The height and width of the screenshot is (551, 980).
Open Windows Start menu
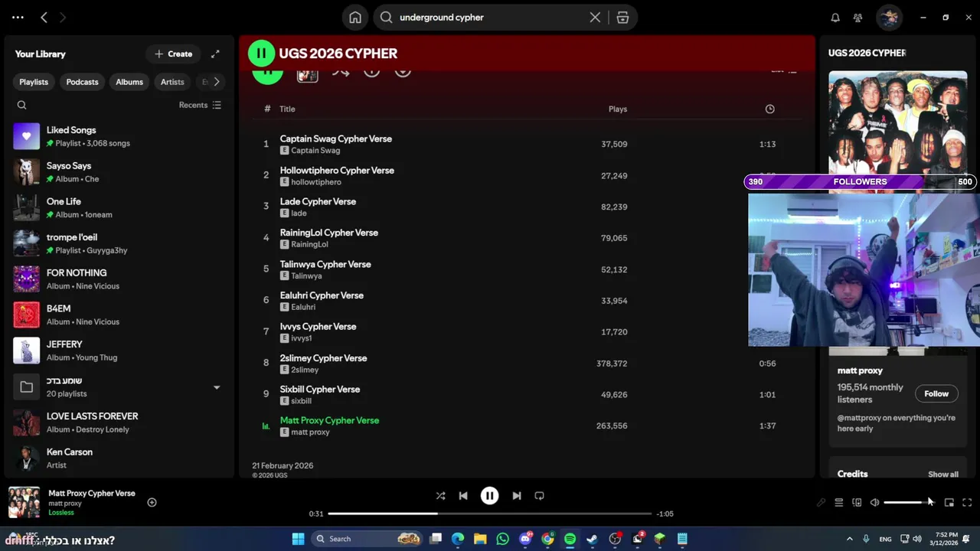tap(299, 539)
